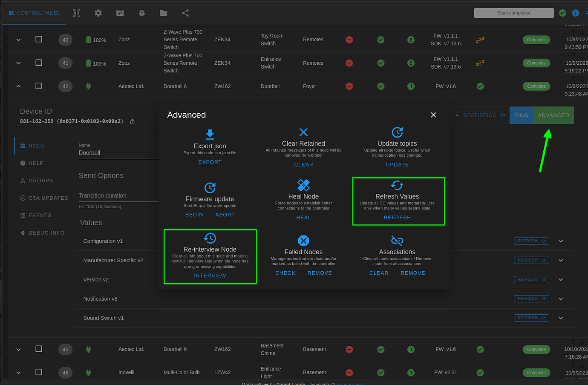588x385 pixels.
Task: Check the checkbox for node 42 Doorbell
Action: point(39,86)
